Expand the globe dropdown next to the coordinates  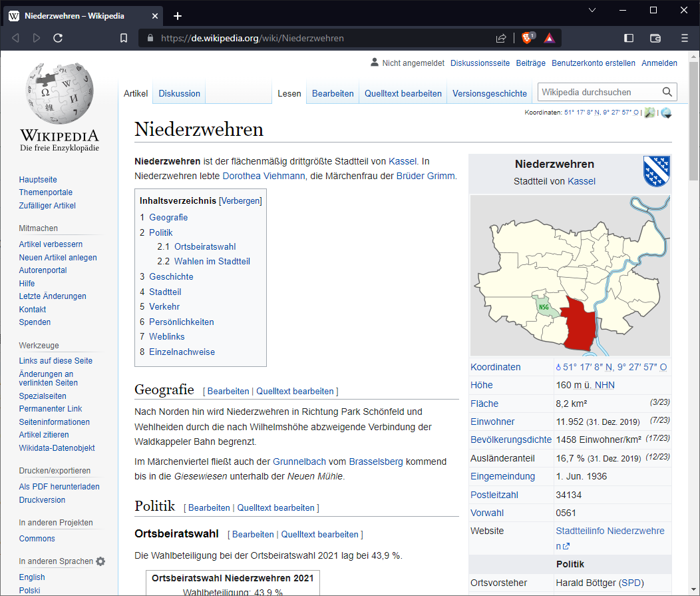666,113
